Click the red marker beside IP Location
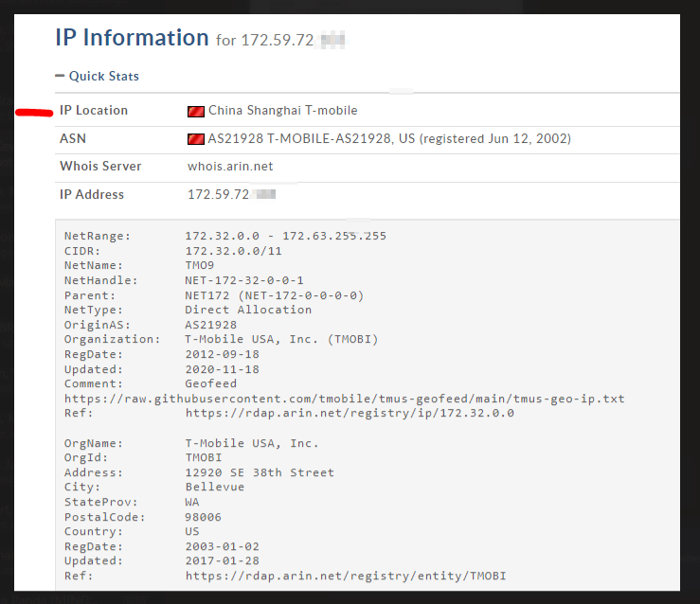Image resolution: width=700 pixels, height=604 pixels. coord(34,113)
